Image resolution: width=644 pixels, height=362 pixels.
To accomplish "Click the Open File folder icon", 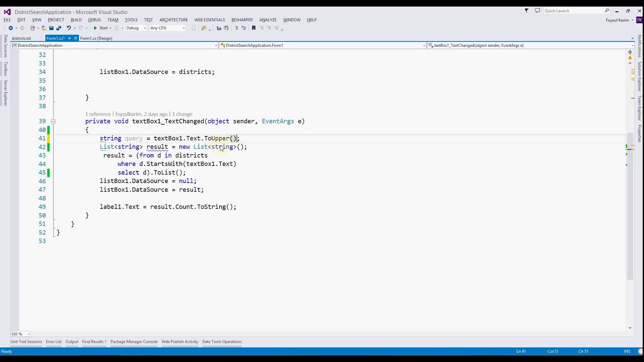I will point(44,28).
